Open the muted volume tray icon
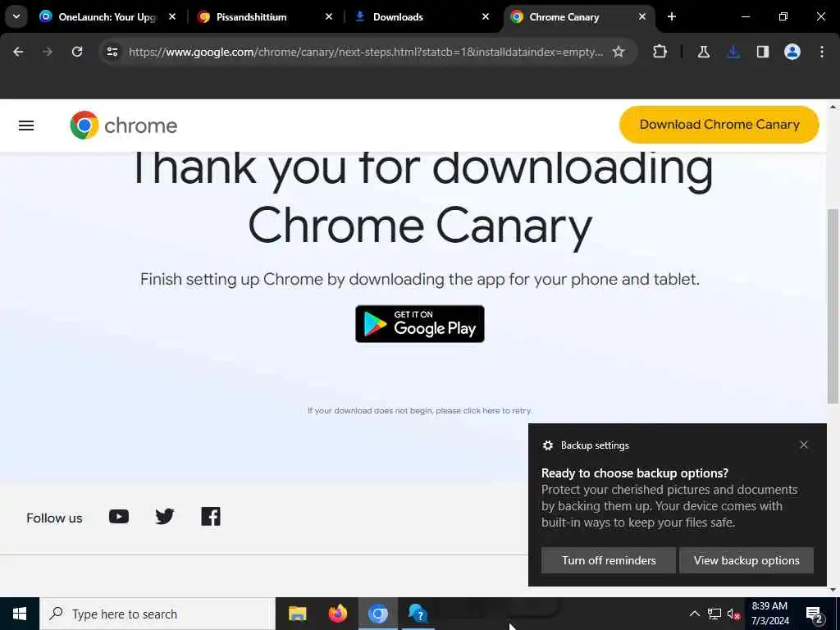This screenshot has height=630, width=840. tap(733, 614)
